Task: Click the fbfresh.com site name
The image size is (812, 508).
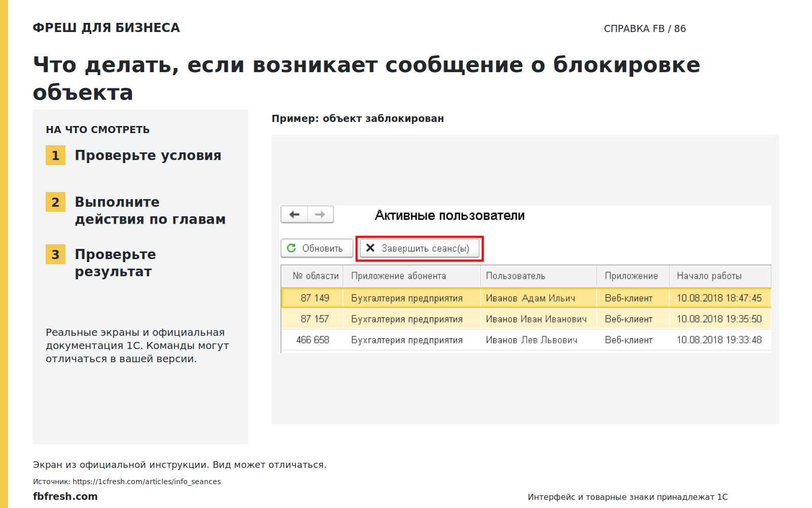Action: pyautogui.click(x=65, y=496)
